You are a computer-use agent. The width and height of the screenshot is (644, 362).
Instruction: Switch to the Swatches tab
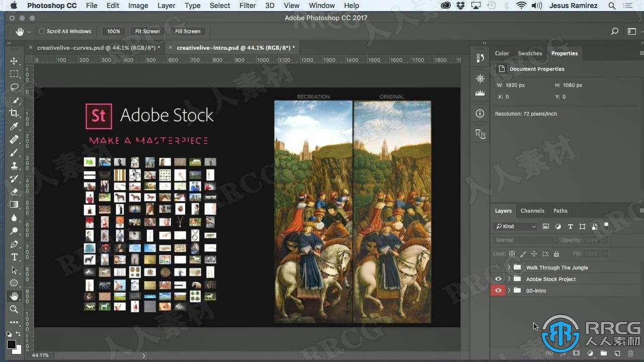click(x=530, y=53)
